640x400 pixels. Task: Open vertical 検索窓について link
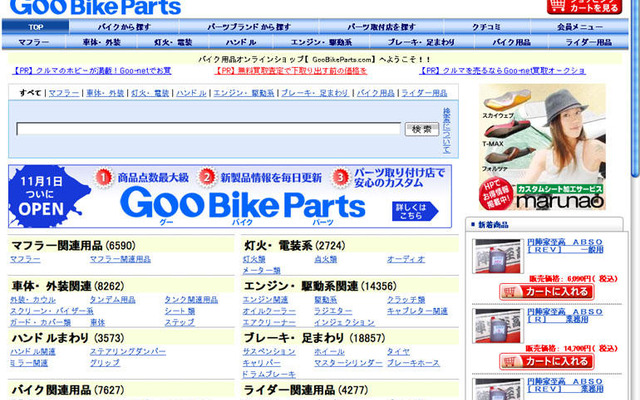coord(447,131)
